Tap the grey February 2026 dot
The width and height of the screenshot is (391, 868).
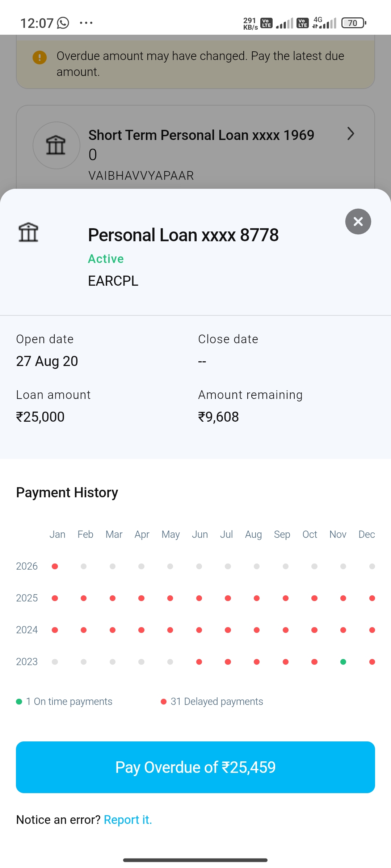coord(84,566)
